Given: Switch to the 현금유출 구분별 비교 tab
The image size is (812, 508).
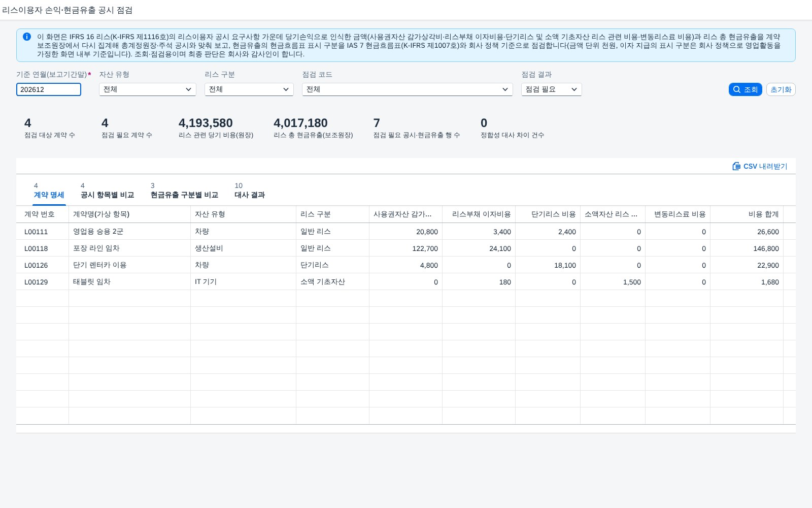Looking at the screenshot, I should (x=184, y=191).
